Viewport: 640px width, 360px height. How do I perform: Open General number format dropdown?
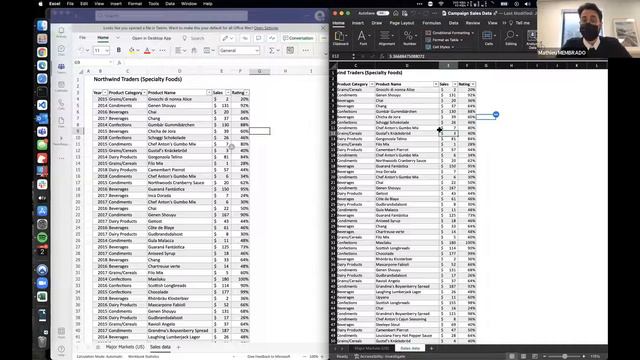click(x=239, y=50)
